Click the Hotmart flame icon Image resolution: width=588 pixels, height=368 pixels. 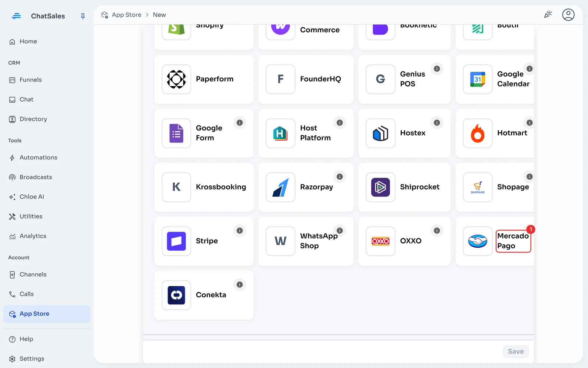tap(477, 133)
